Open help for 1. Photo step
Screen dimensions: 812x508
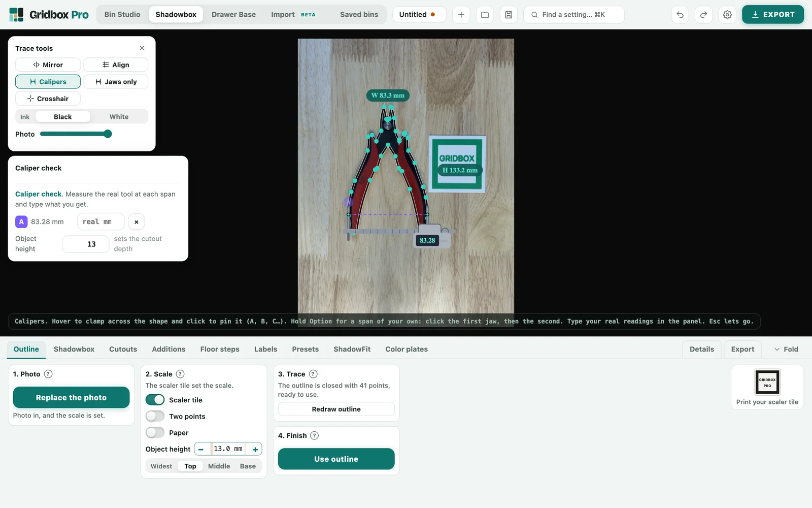coord(48,374)
